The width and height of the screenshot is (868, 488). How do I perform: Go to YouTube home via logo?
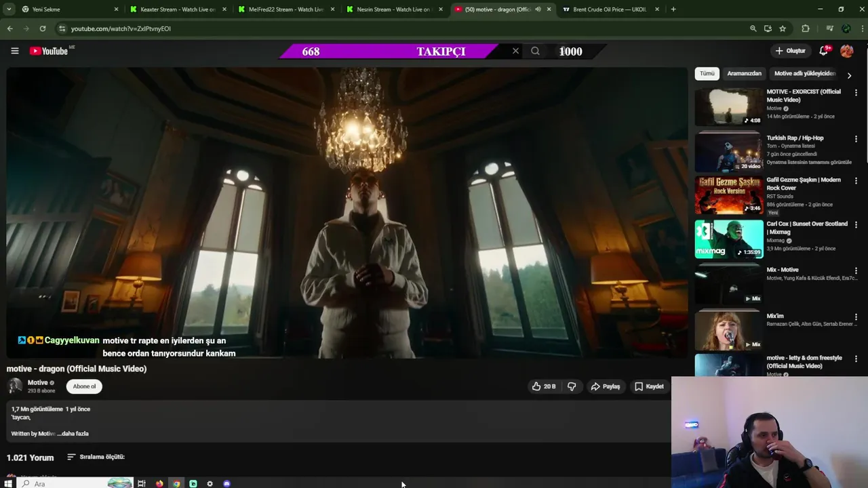(49, 51)
